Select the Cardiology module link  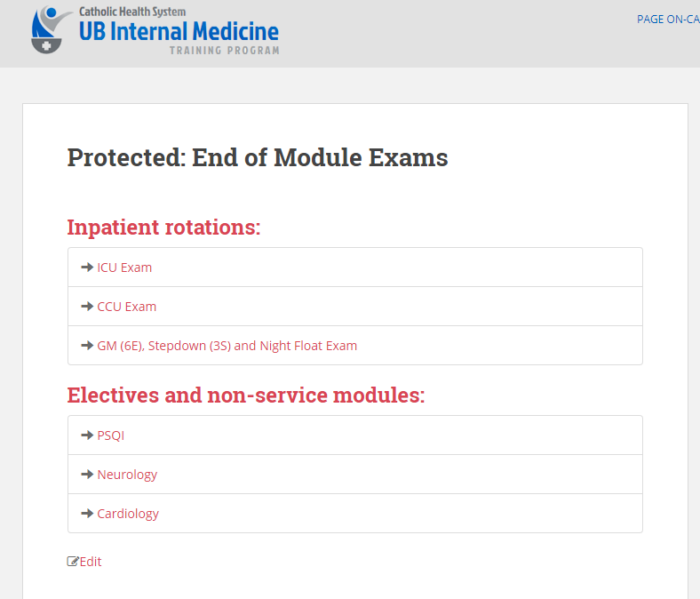[x=128, y=514]
